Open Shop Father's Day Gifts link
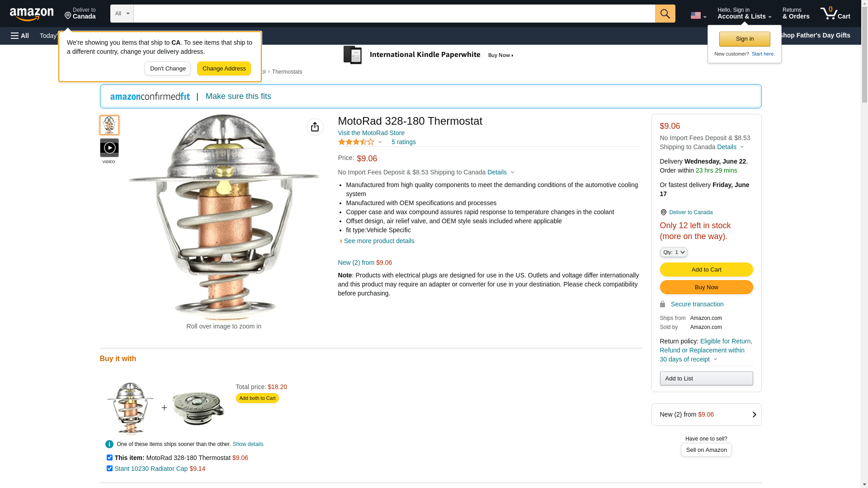 (815, 35)
